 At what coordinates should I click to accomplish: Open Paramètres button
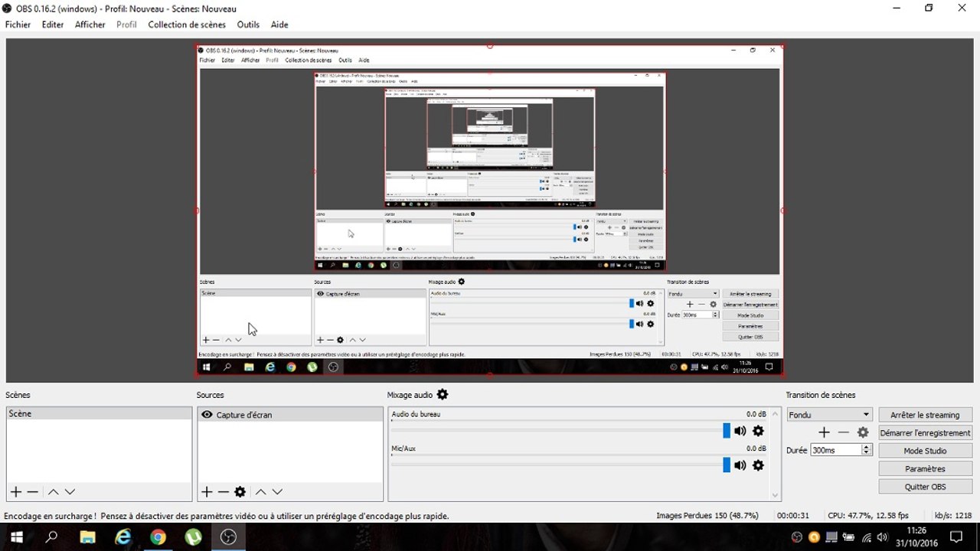[x=925, y=468]
